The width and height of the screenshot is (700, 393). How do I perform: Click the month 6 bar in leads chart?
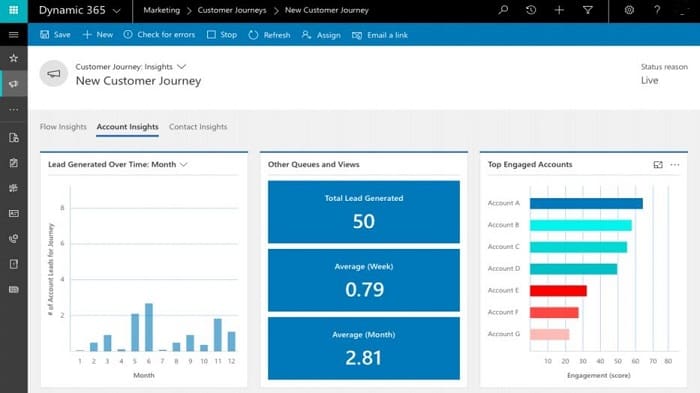pyautogui.click(x=149, y=327)
